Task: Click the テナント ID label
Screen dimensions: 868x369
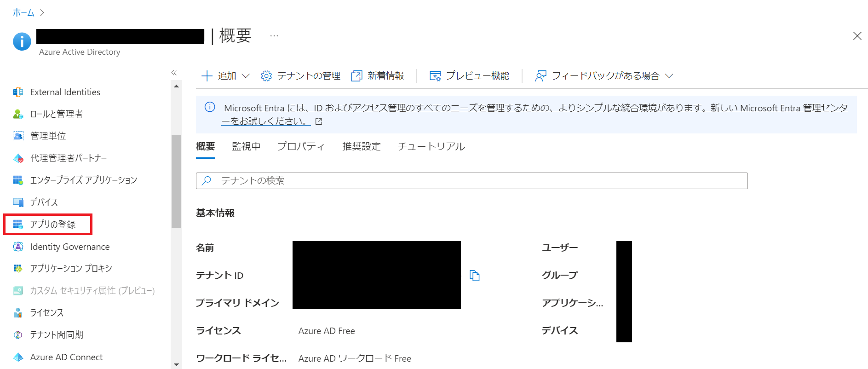Action: pyautogui.click(x=219, y=275)
